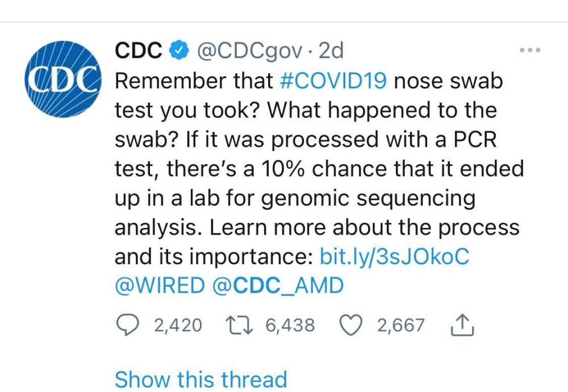Follow the bit.ly/3sJOkoC link
This screenshot has height=392, width=568.
tap(395, 256)
